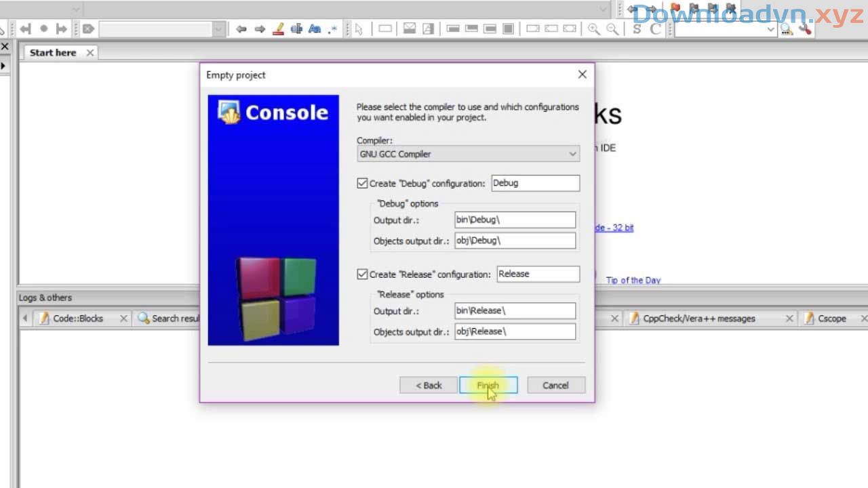This screenshot has height=488, width=868.
Task: Toggle Create Debug configuration checkbox
Action: (x=362, y=183)
